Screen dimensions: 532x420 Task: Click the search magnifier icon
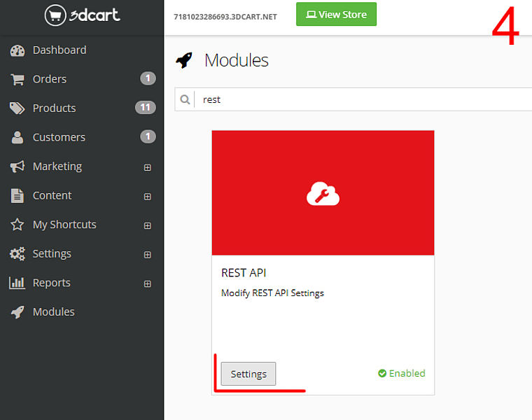click(x=185, y=99)
